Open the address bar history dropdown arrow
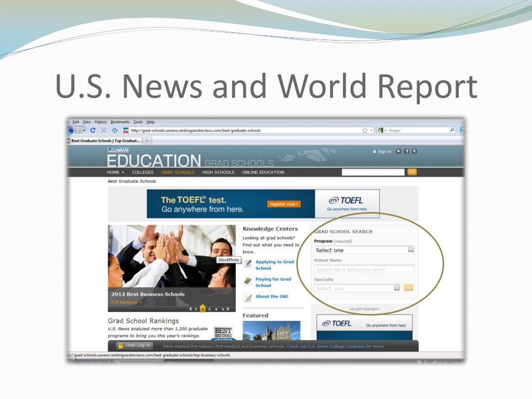The image size is (532, 399). click(x=371, y=130)
